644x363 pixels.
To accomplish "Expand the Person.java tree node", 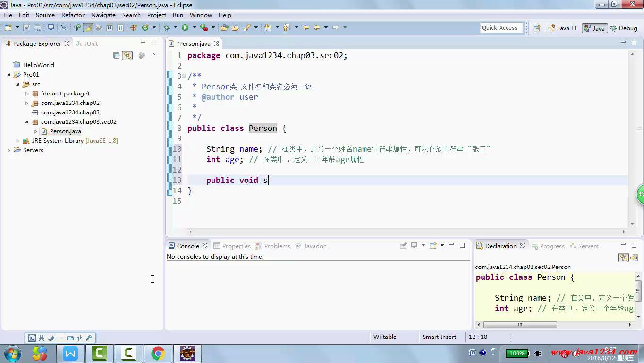I will (35, 131).
